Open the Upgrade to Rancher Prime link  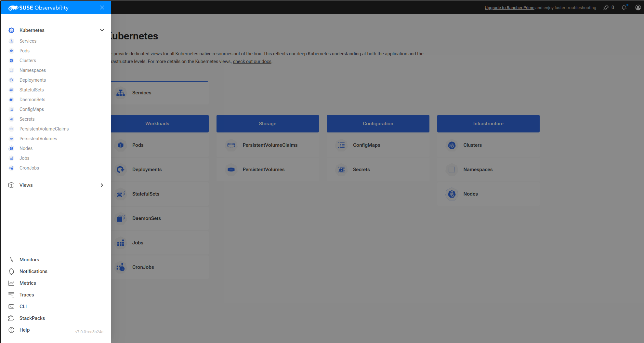509,7
